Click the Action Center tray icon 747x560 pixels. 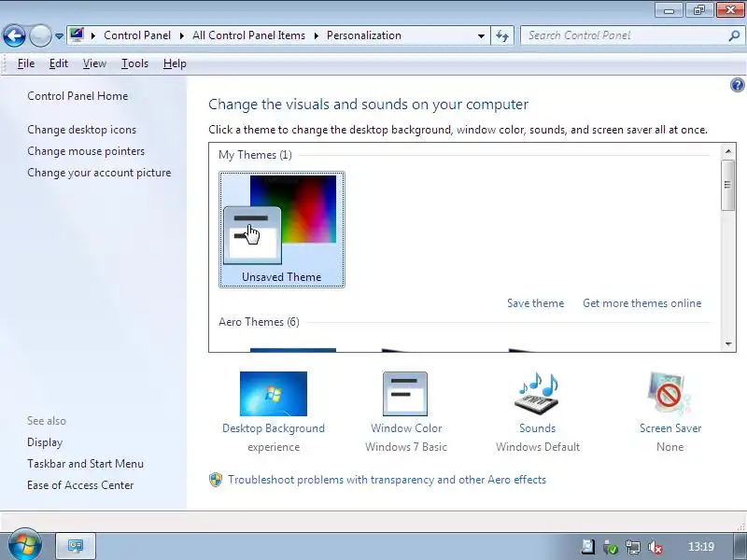[x=588, y=547]
